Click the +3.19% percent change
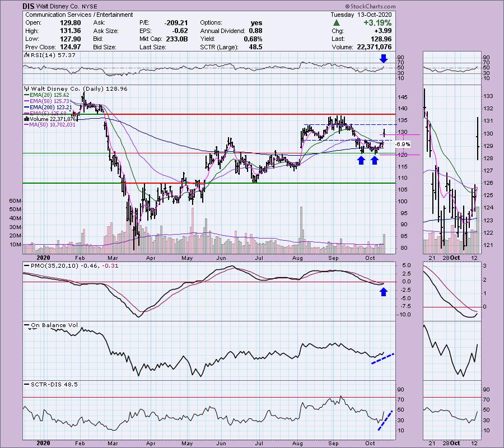Image resolution: width=504 pixels, height=448 pixels. 377,23
